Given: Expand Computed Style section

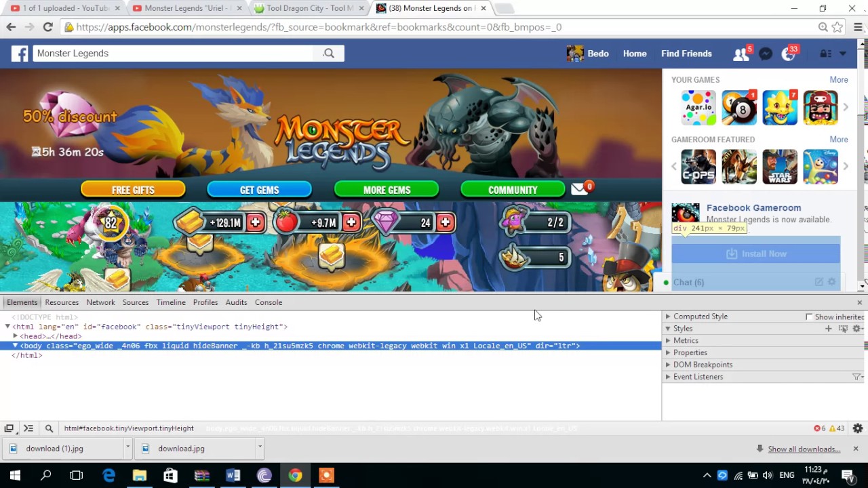Looking at the screenshot, I should (668, 317).
